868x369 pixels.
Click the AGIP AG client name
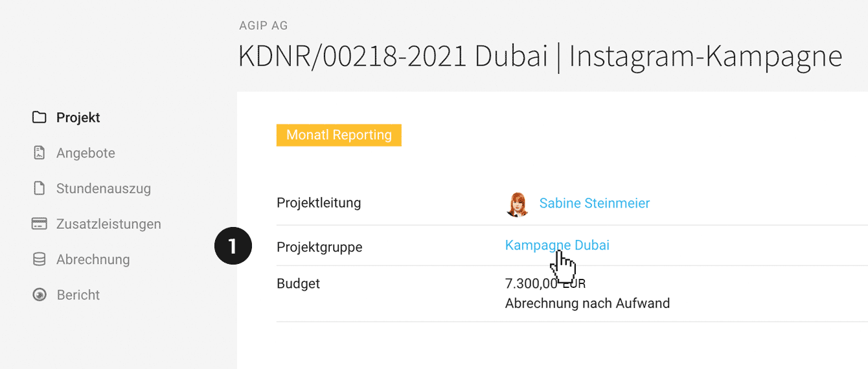pos(263,26)
